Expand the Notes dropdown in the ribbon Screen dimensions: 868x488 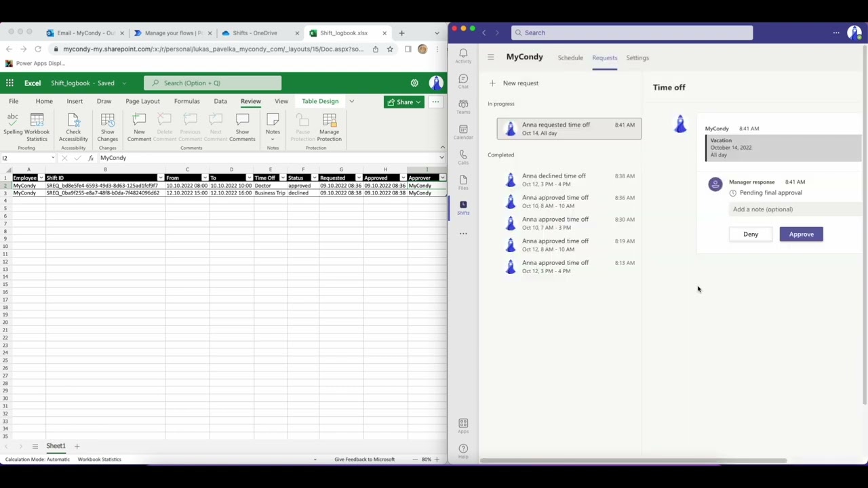pyautogui.click(x=273, y=139)
